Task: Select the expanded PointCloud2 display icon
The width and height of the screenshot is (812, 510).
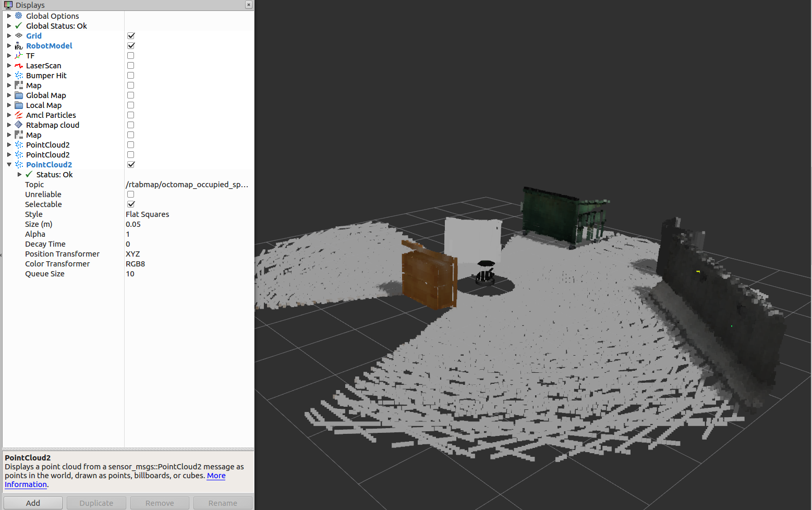Action: tap(18, 164)
